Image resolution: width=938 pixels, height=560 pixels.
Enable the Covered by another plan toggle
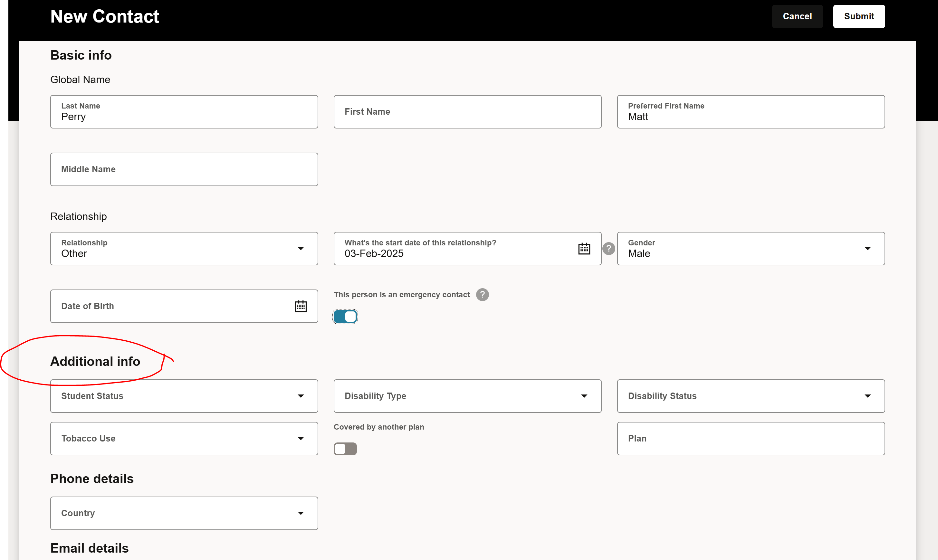click(345, 449)
